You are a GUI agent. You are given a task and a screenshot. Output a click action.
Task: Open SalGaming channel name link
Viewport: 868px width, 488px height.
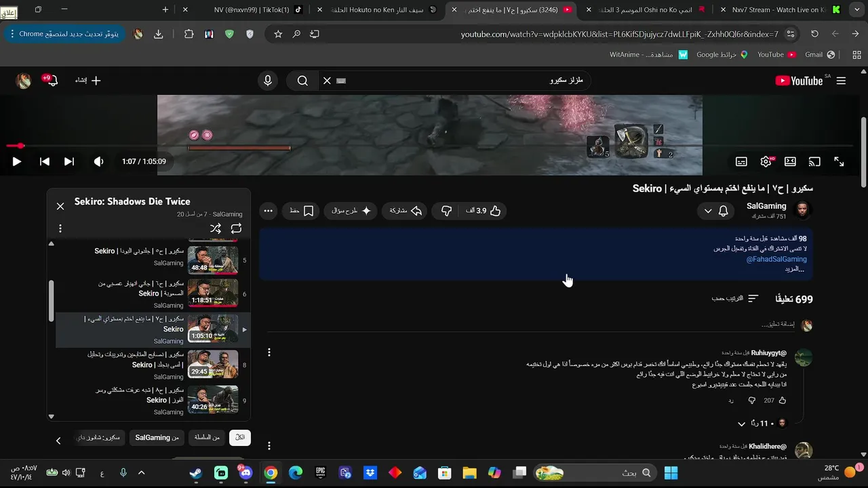[x=766, y=206]
